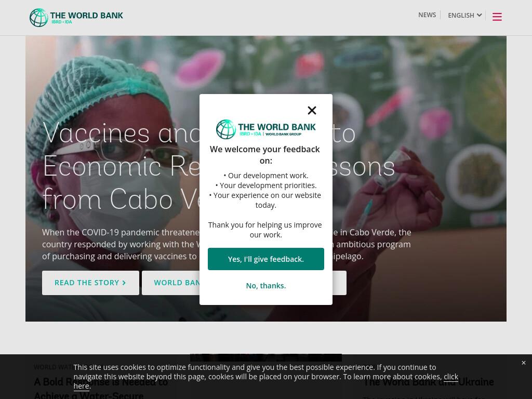Click READ THE STORY button
The width and height of the screenshot is (532, 399).
pos(90,283)
